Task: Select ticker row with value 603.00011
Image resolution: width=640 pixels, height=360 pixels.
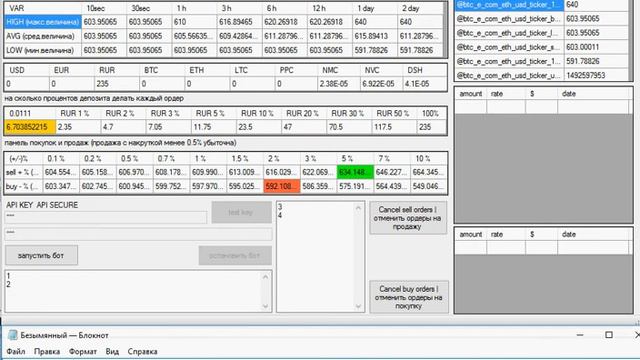Action: pos(541,47)
